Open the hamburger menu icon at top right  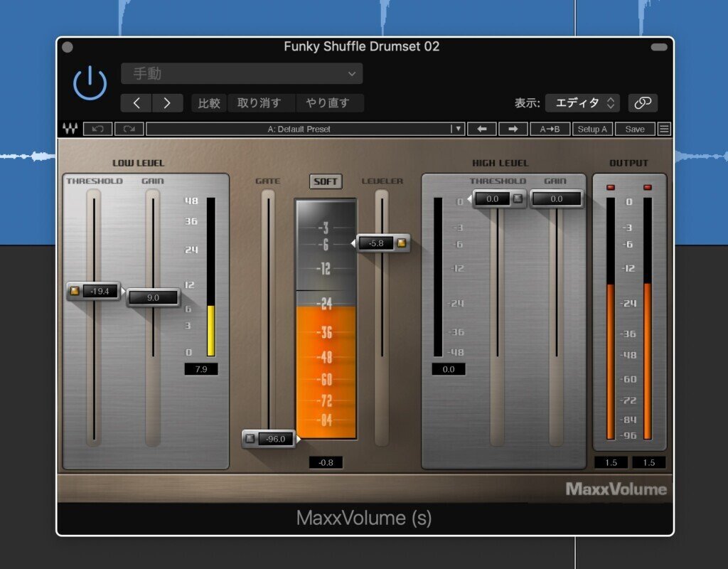tap(663, 129)
